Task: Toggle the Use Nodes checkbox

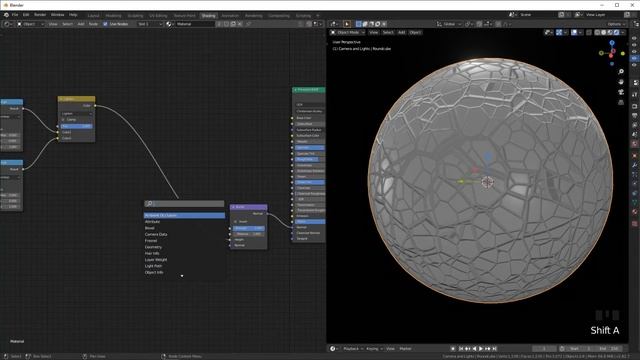Action: coord(105,24)
